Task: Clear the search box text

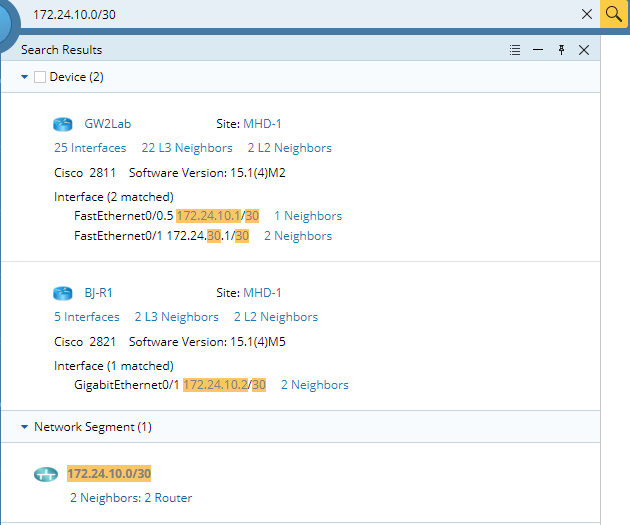Action: click(x=587, y=14)
